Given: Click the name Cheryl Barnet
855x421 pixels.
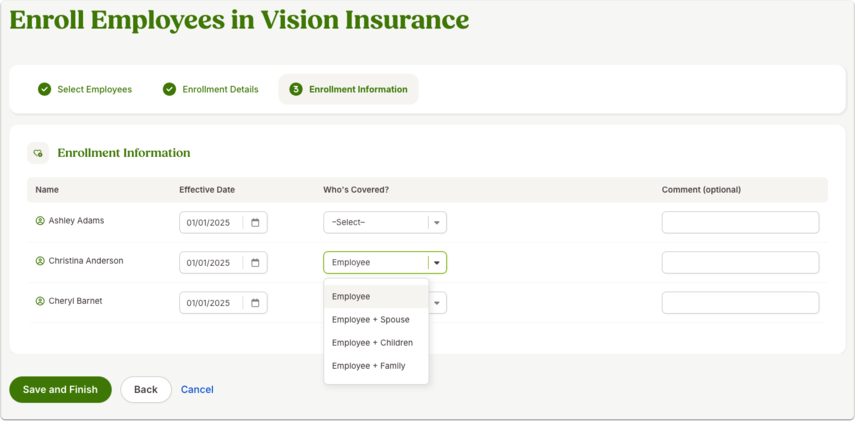Looking at the screenshot, I should pos(75,301).
